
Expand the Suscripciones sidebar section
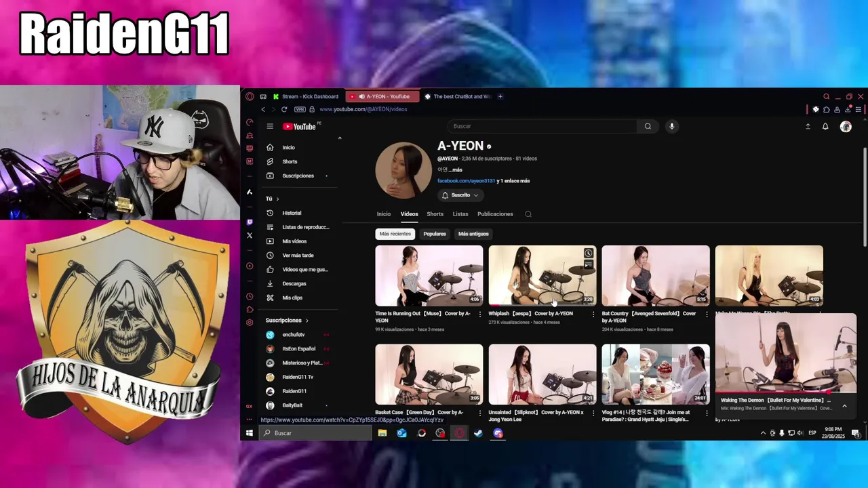click(x=287, y=320)
